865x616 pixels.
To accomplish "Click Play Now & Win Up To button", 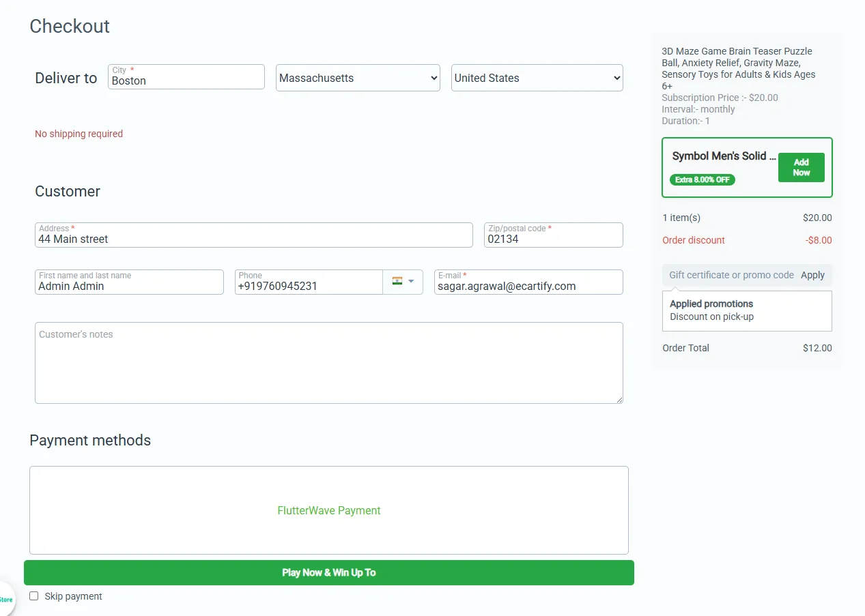I will pyautogui.click(x=329, y=572).
